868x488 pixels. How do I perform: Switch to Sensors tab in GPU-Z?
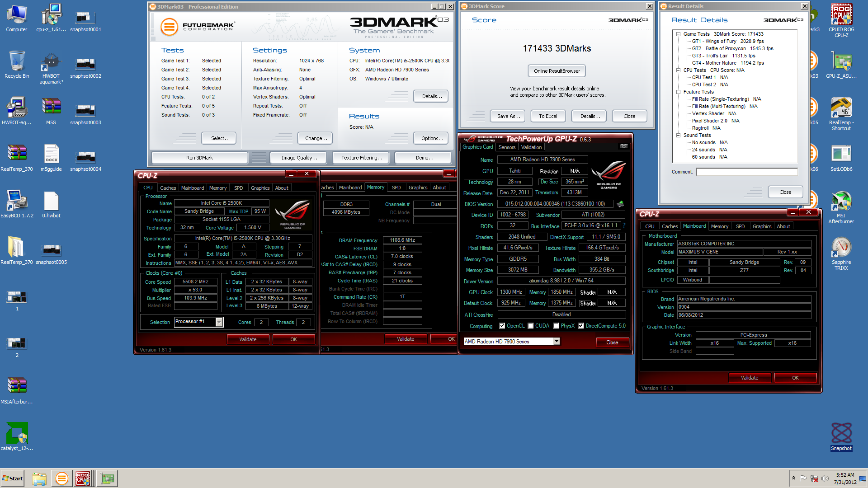coord(507,147)
